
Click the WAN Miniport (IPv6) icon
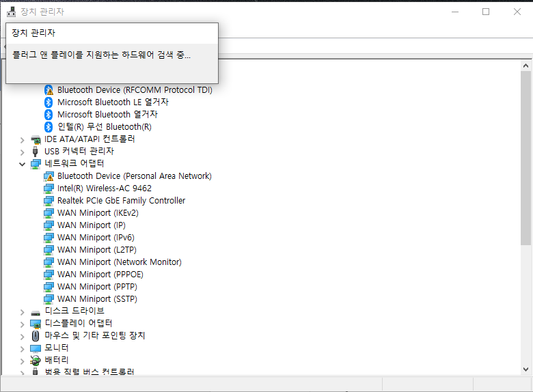tap(49, 238)
